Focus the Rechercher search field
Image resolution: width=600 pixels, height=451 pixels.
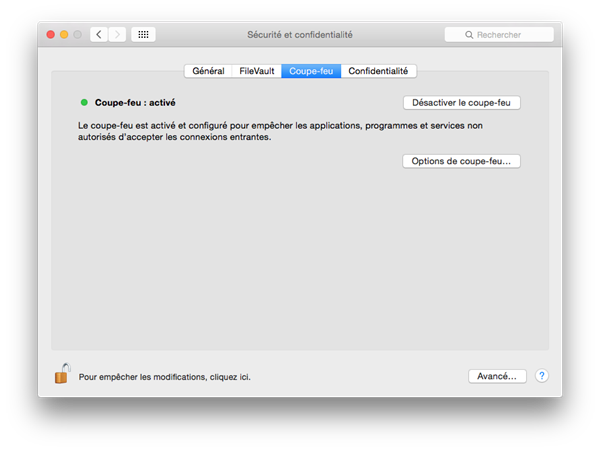click(499, 34)
